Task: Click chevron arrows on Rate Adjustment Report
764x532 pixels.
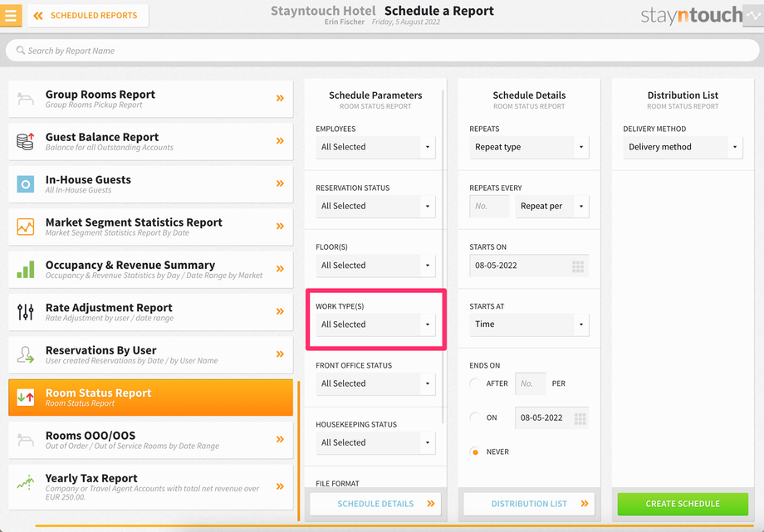Action: pos(280,311)
